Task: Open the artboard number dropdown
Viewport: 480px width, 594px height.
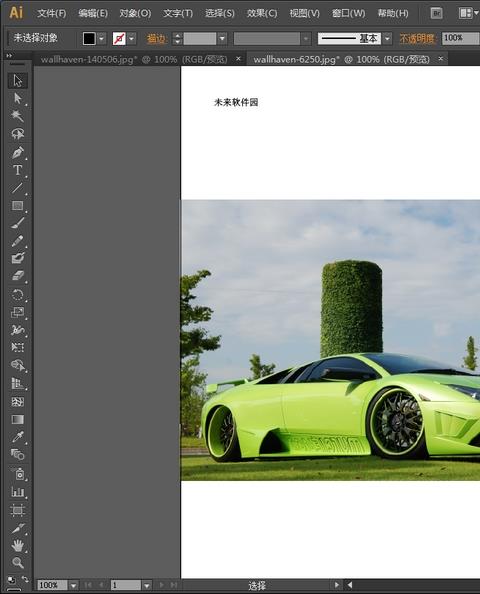Action: coord(147,586)
